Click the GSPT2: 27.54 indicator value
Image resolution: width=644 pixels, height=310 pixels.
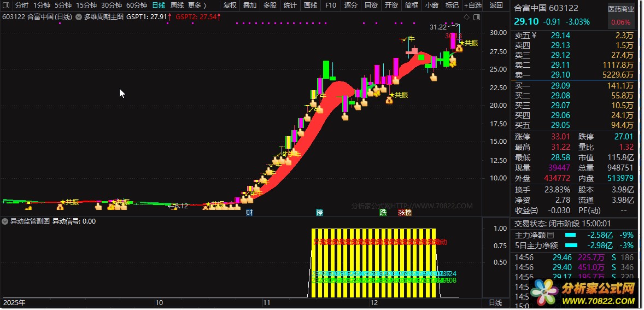196,17
